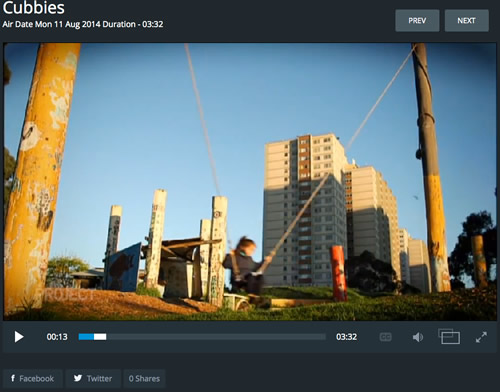Mute the video volume speaker icon
The width and height of the screenshot is (500, 392).
(x=418, y=337)
